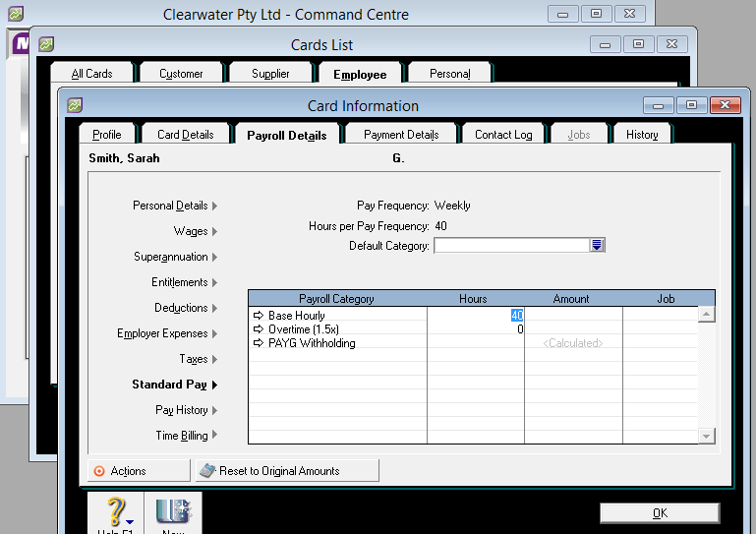The image size is (756, 534).
Task: Select the Overtime (1.5x) category text
Action: point(304,329)
